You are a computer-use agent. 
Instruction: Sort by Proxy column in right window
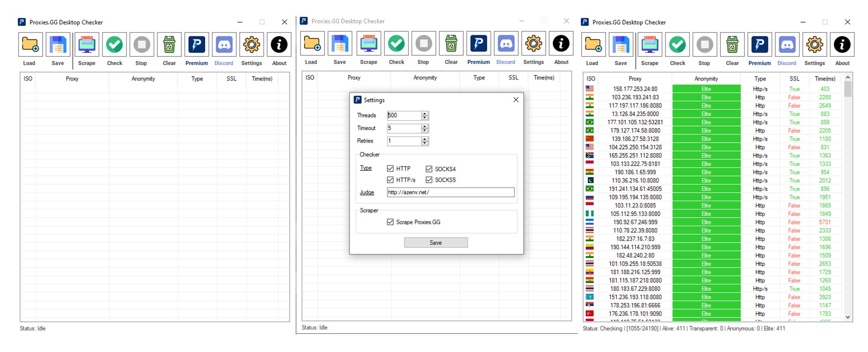pyautogui.click(x=635, y=79)
